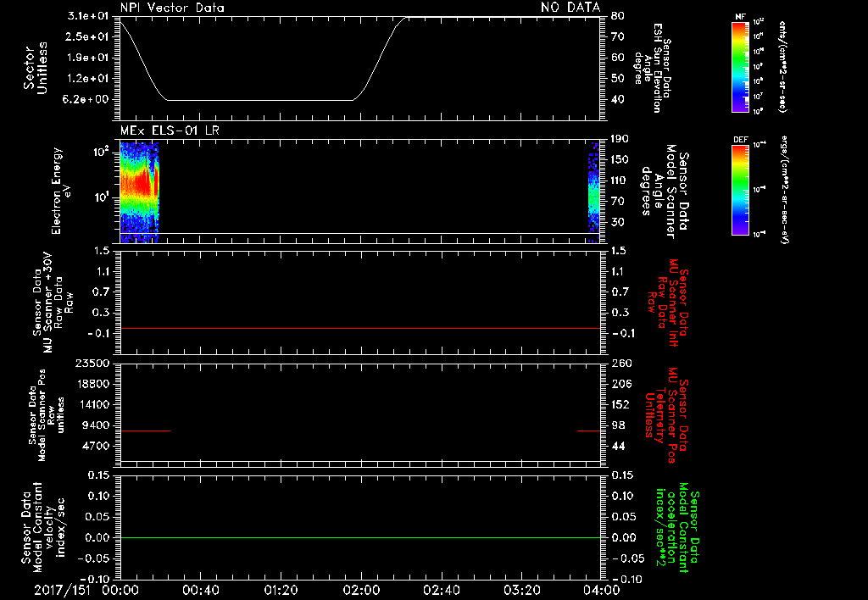
Task: Click the 3.1e+01 tick value
Action: 87,16
